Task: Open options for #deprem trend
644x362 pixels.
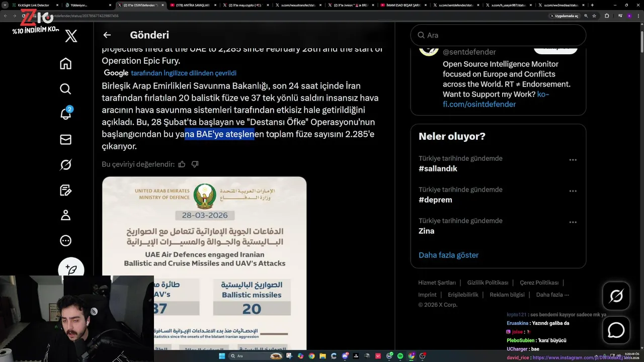Action: tap(573, 191)
